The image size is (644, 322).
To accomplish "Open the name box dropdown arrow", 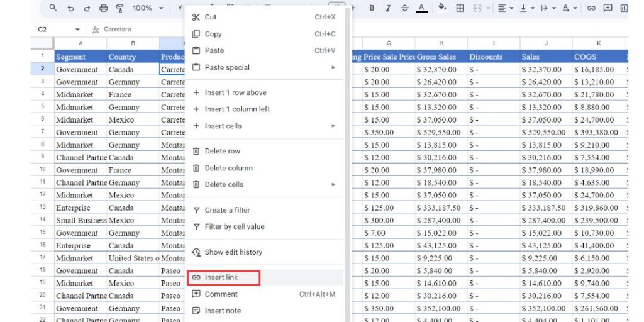I will click(77, 30).
